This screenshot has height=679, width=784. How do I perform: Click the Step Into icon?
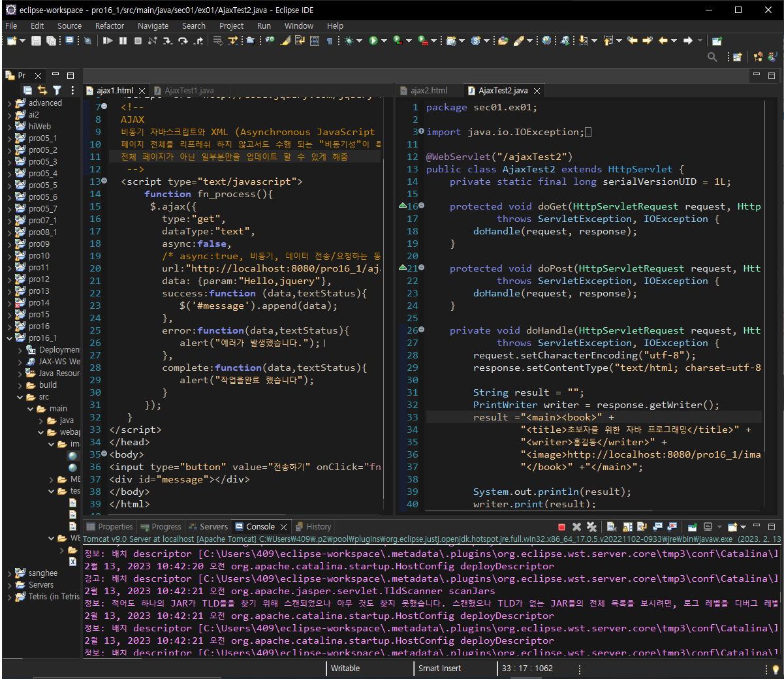168,40
